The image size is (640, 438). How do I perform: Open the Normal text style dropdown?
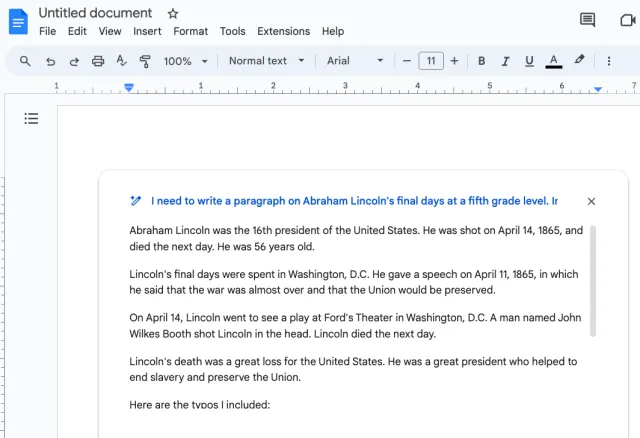coord(267,61)
